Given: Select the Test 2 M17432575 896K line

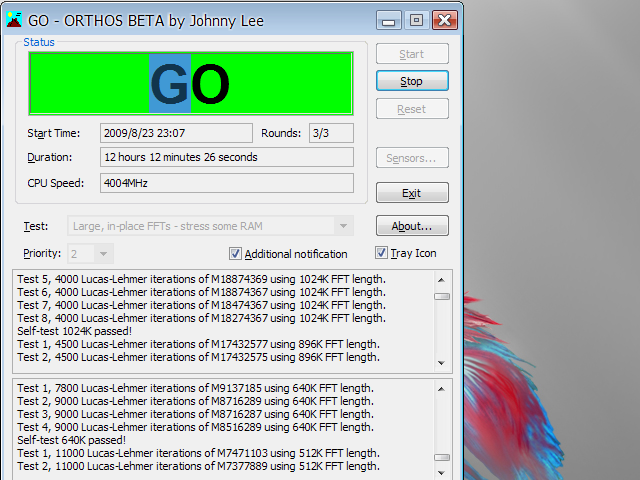Looking at the screenshot, I should click(x=198, y=357).
